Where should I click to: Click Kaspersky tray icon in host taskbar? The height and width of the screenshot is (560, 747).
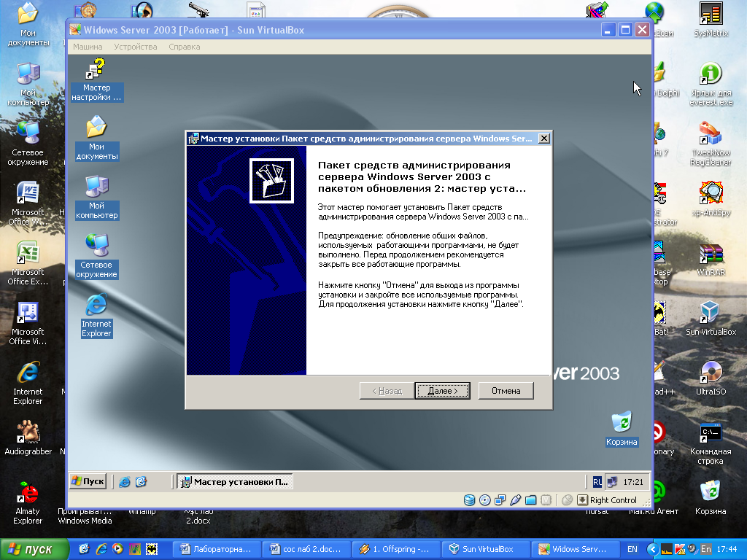680,549
